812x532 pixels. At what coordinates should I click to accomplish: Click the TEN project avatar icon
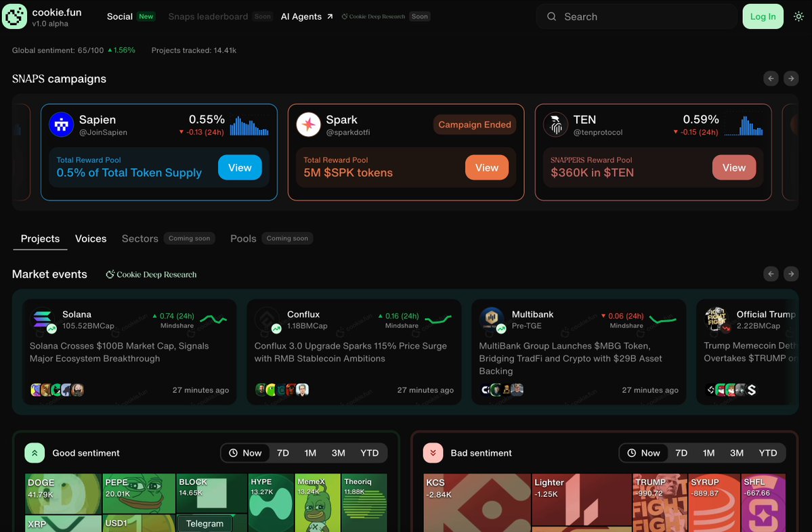click(555, 125)
